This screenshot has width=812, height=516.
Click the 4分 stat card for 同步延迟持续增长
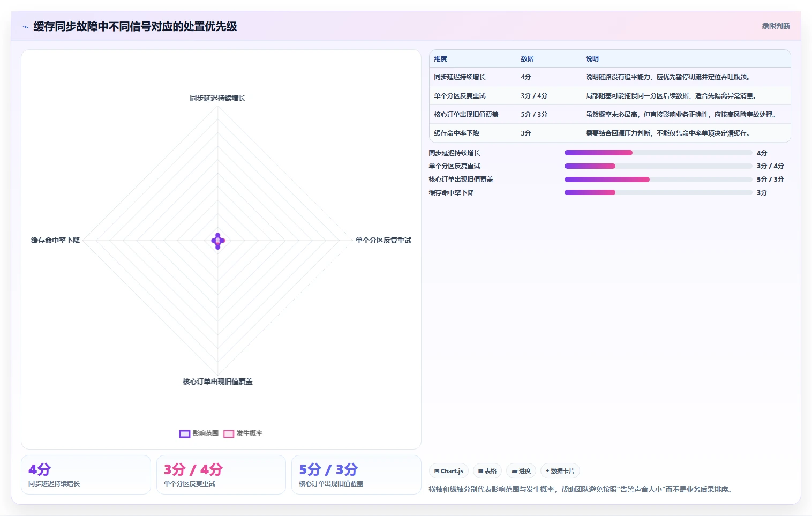click(86, 475)
